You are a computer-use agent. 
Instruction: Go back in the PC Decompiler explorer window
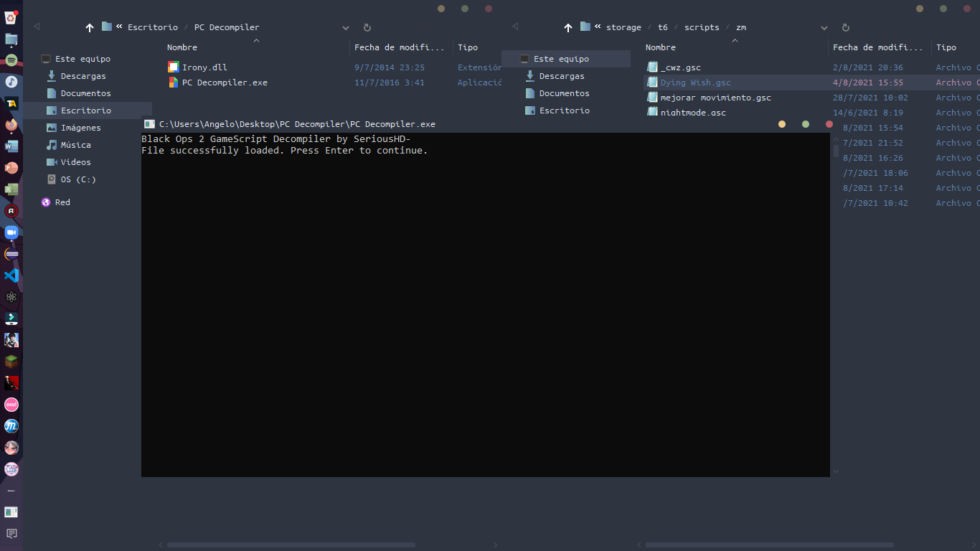(x=37, y=27)
